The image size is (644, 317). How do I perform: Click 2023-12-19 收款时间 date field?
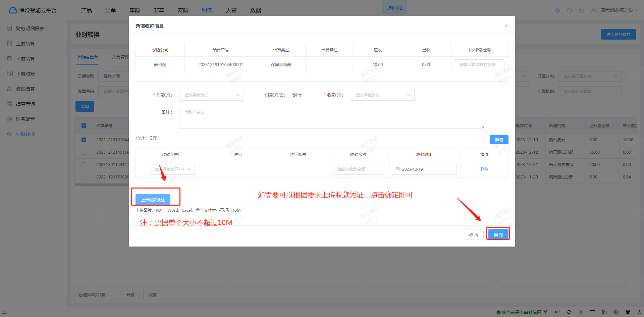pyautogui.click(x=424, y=169)
